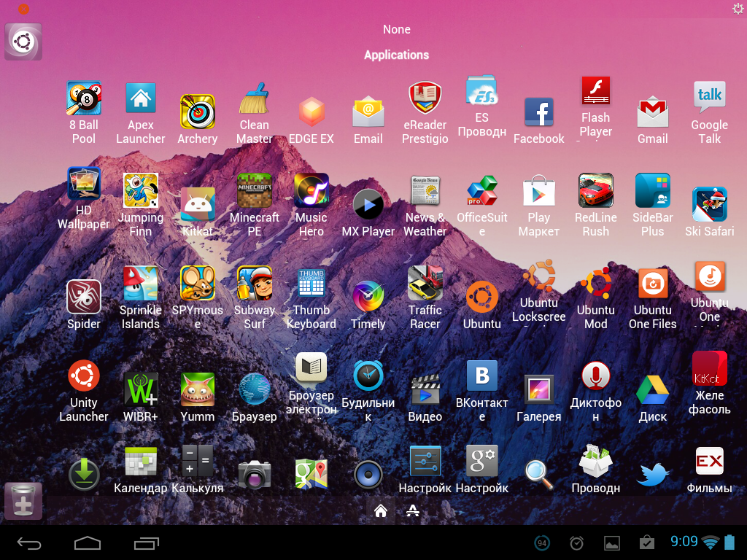
Task: Open the Email app
Action: [368, 112]
